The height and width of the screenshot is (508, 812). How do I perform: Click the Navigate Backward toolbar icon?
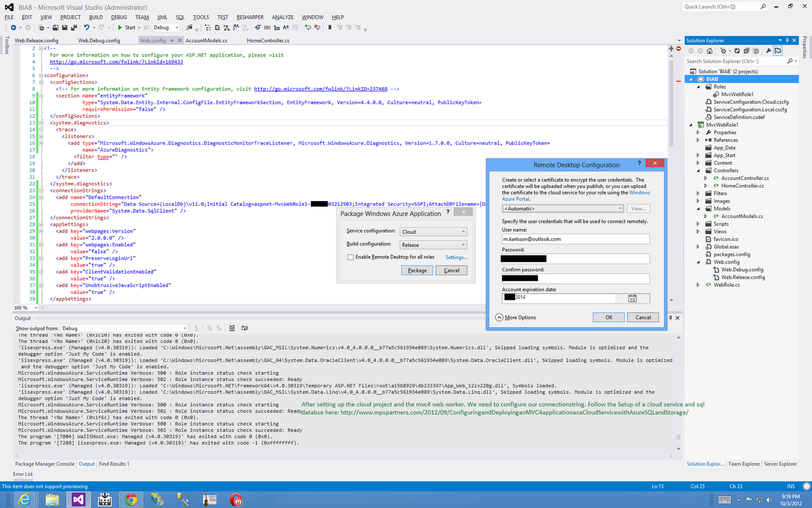coord(13,27)
